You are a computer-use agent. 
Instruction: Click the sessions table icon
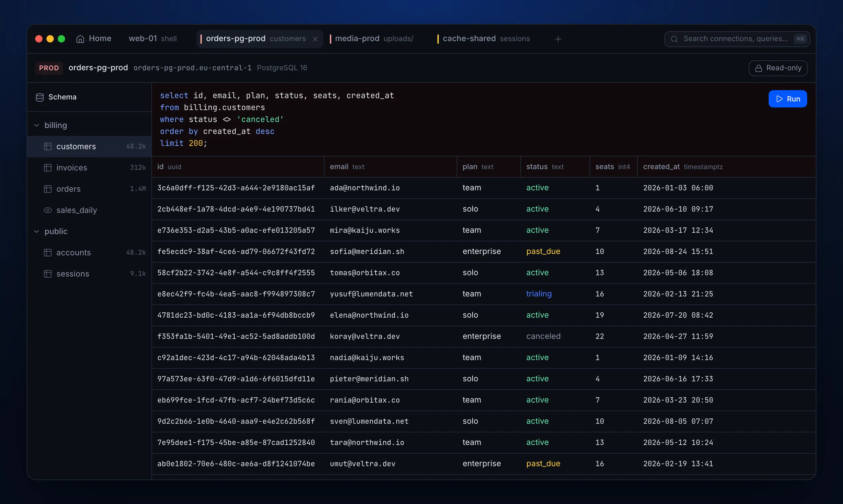(47, 274)
